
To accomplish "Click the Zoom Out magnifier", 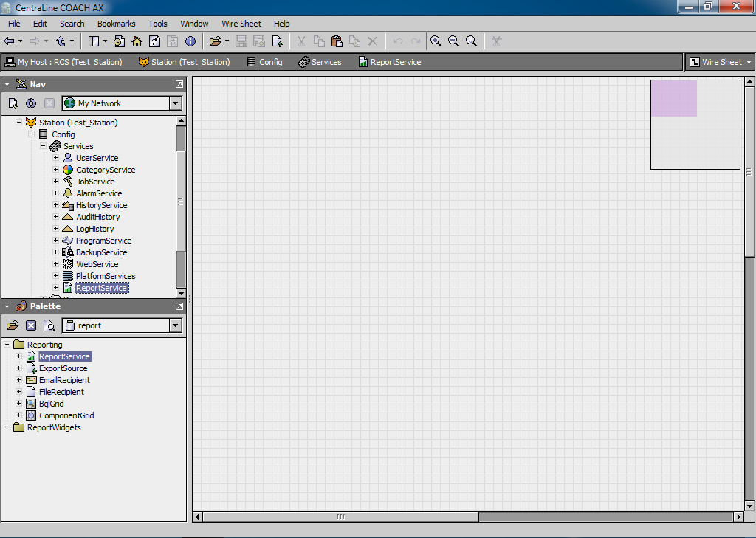I will tap(454, 41).
